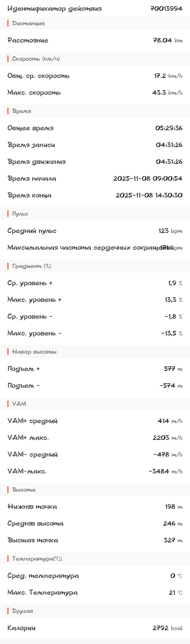Click the Набор высоты section header
Screen dimensions: 190x644
tap(95, 352)
